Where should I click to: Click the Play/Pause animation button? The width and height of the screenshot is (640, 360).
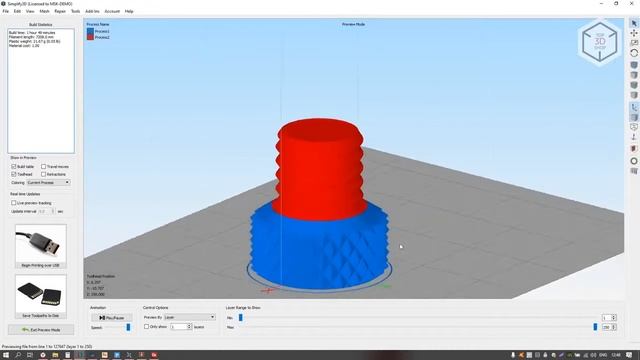111,318
